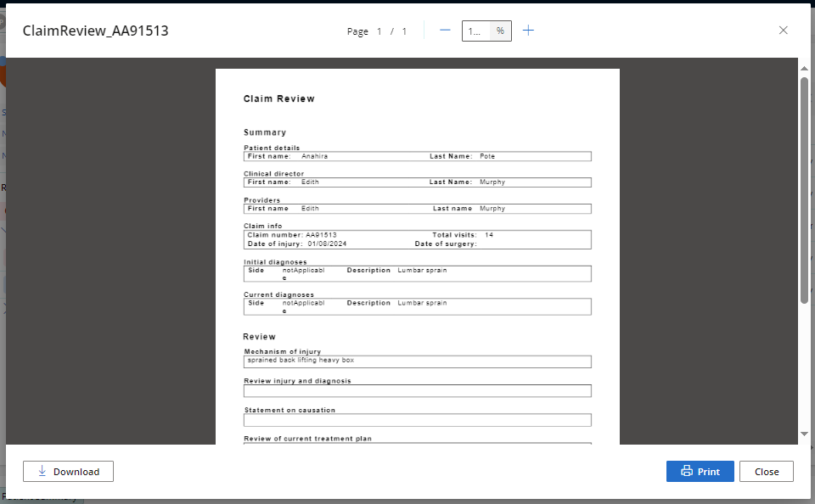Click sprained back lifting heavy box text
The width and height of the screenshot is (815, 504).
(x=301, y=360)
